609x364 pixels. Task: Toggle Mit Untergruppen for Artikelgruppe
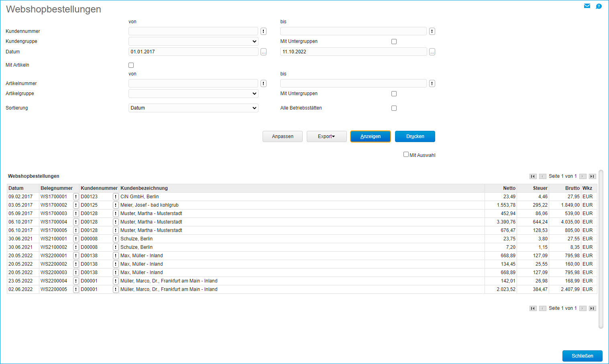click(394, 94)
